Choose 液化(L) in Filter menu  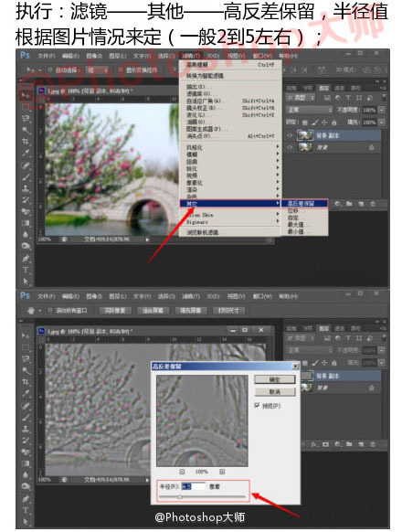[230, 115]
